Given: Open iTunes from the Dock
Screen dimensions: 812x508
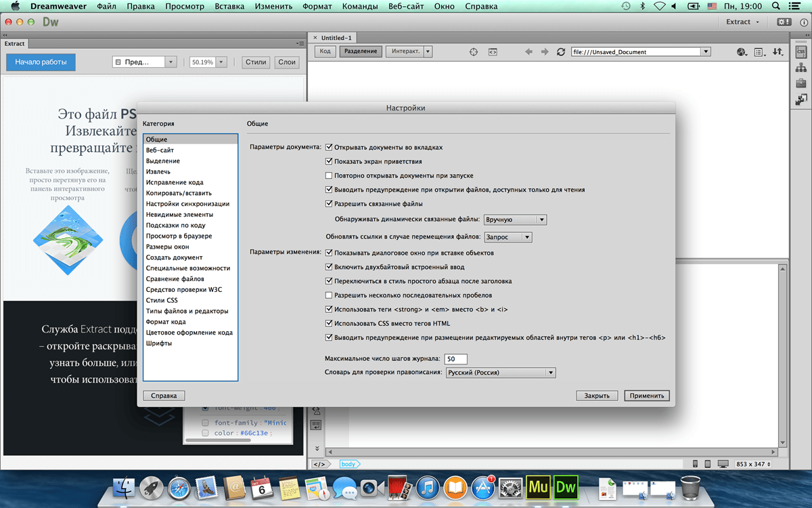Looking at the screenshot, I should pyautogui.click(x=428, y=486).
